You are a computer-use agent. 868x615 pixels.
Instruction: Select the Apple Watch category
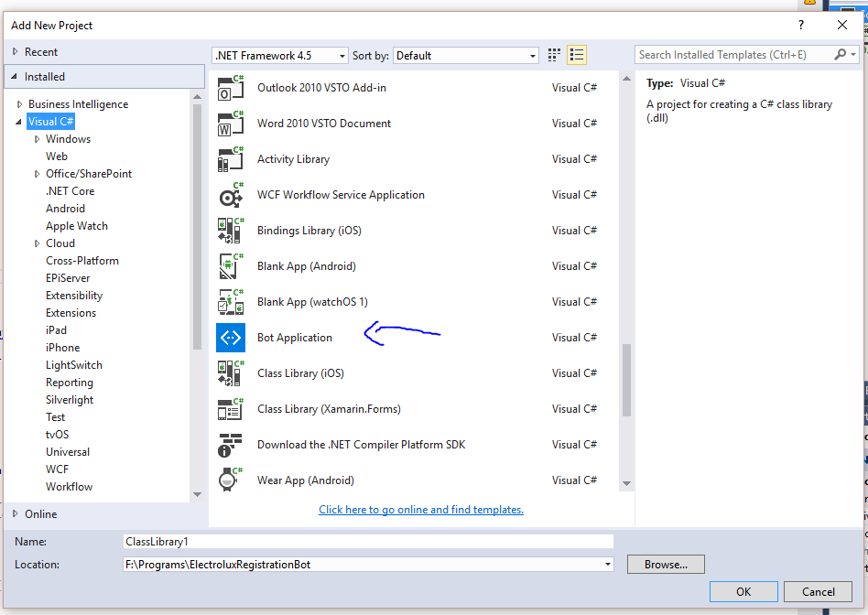tap(77, 226)
